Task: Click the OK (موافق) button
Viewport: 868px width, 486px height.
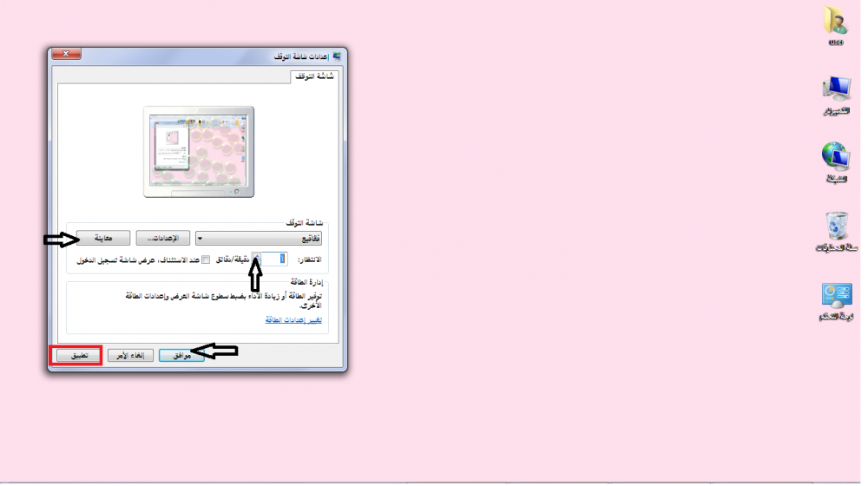Action: pos(182,355)
